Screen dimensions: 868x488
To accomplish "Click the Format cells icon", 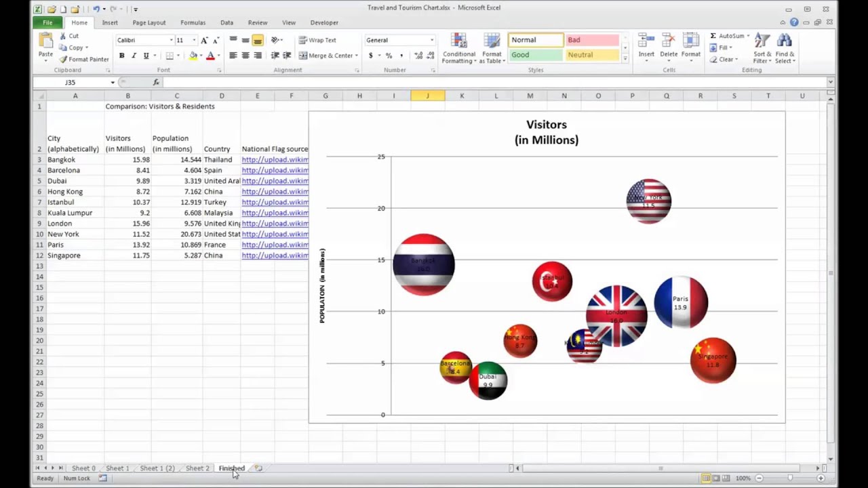I will point(691,41).
